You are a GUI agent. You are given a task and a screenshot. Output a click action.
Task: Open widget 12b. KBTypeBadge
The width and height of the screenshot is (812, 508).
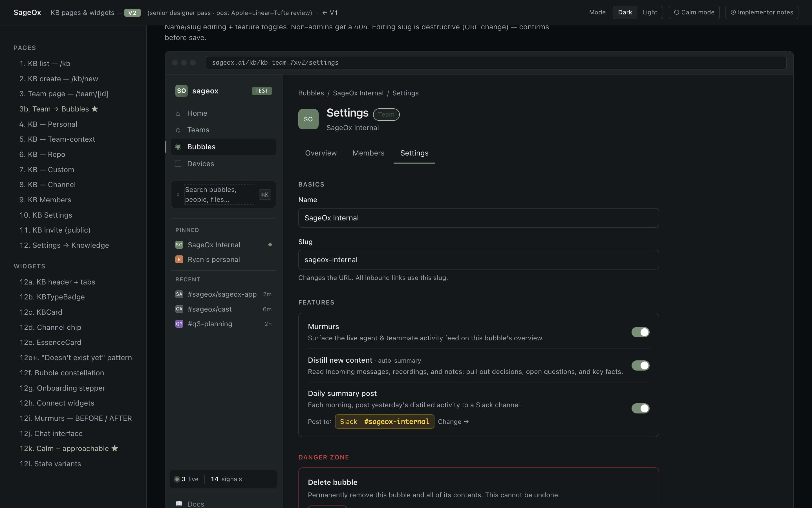52,297
